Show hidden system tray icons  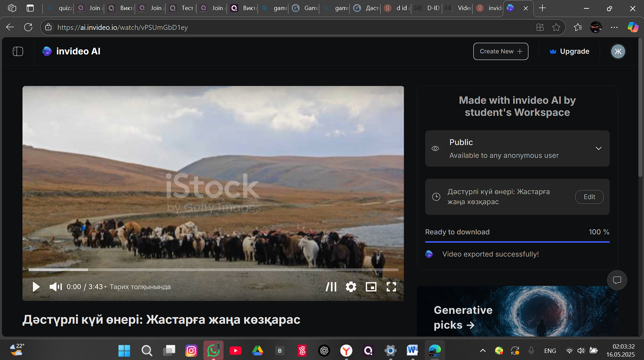(483, 351)
